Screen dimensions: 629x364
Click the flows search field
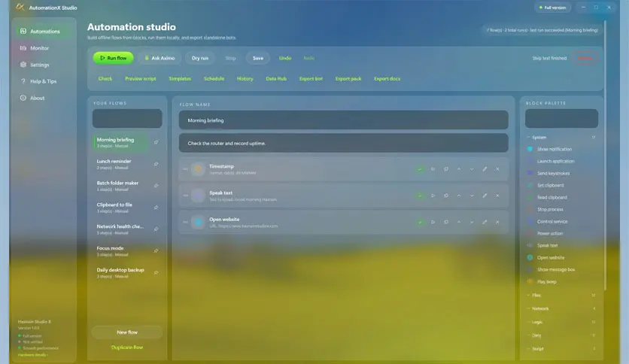pos(127,119)
